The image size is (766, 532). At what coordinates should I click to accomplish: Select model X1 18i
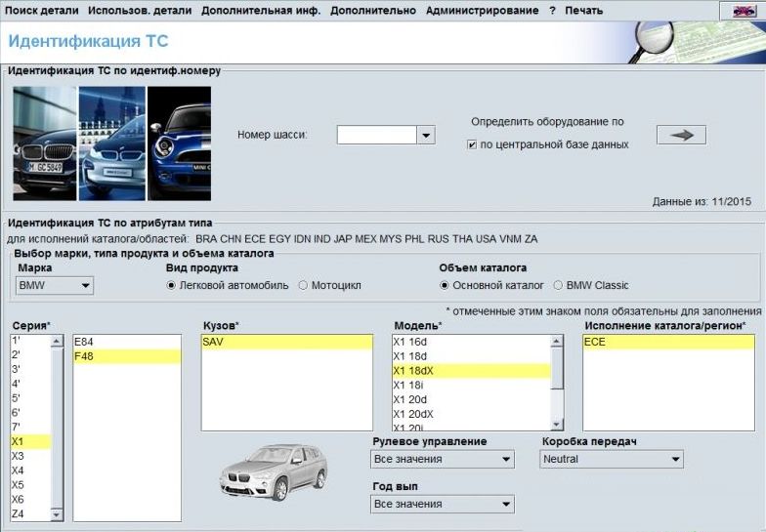click(x=471, y=386)
